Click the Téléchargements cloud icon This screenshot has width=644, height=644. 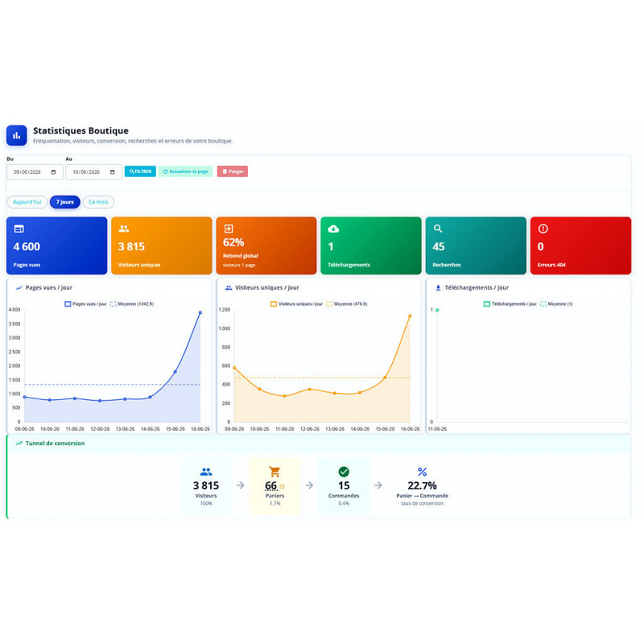tap(333, 229)
